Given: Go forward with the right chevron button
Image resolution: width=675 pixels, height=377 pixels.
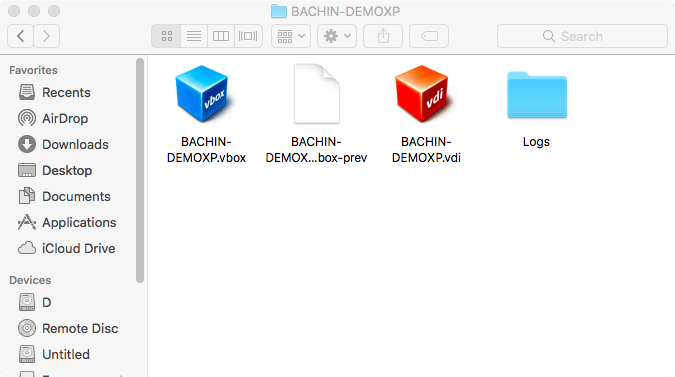Looking at the screenshot, I should point(46,36).
